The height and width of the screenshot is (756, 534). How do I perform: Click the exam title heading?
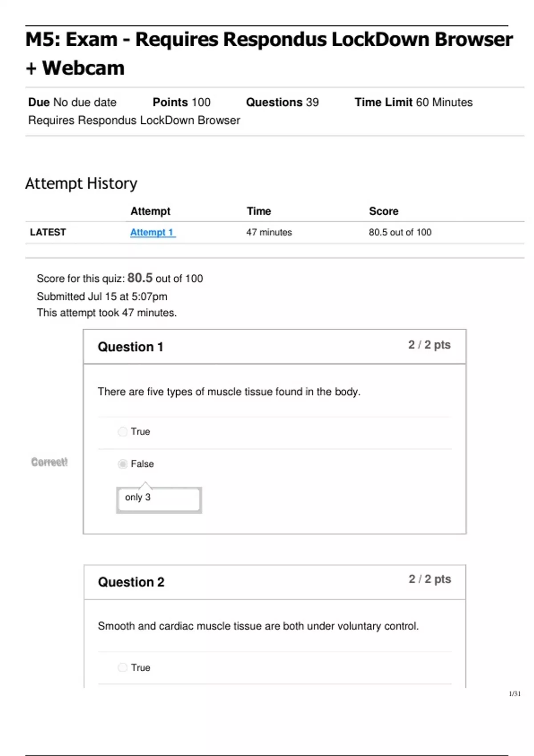click(x=269, y=53)
